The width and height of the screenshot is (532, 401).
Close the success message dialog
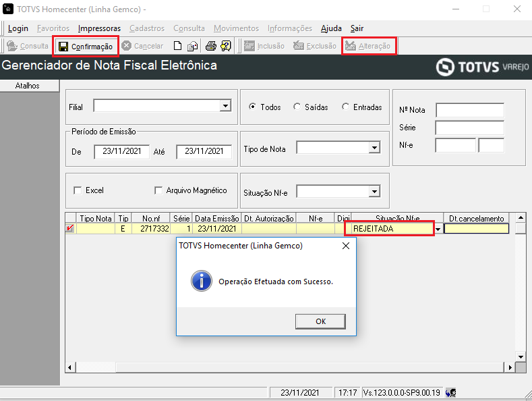click(346, 246)
